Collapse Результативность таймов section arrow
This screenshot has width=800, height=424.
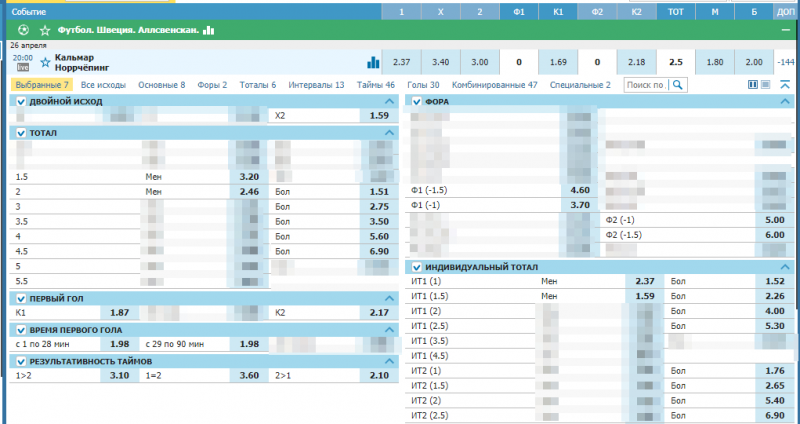point(390,360)
